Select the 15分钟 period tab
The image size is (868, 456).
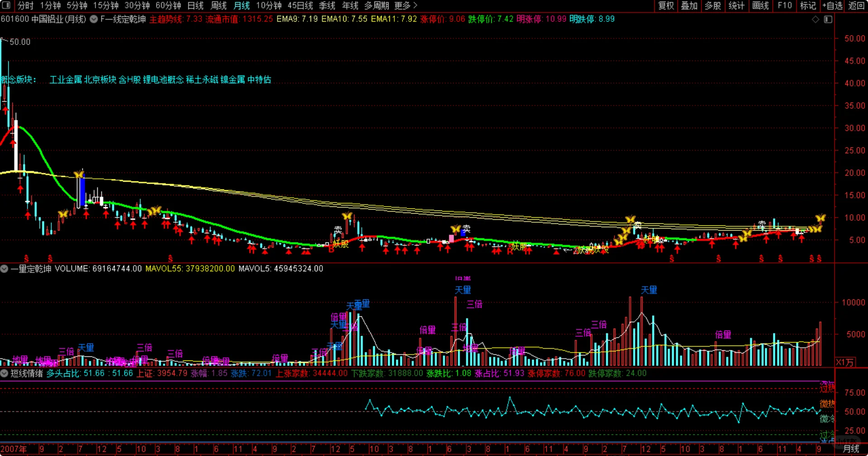(106, 5)
